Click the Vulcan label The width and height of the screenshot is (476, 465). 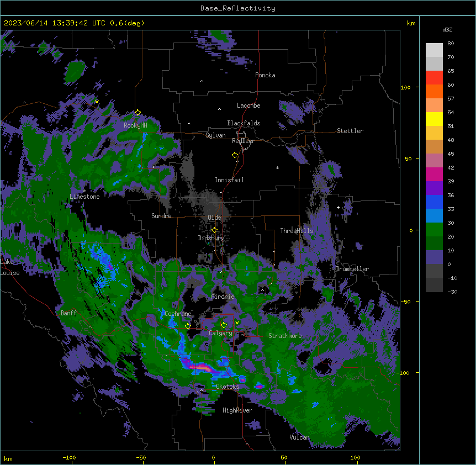tap(299, 437)
